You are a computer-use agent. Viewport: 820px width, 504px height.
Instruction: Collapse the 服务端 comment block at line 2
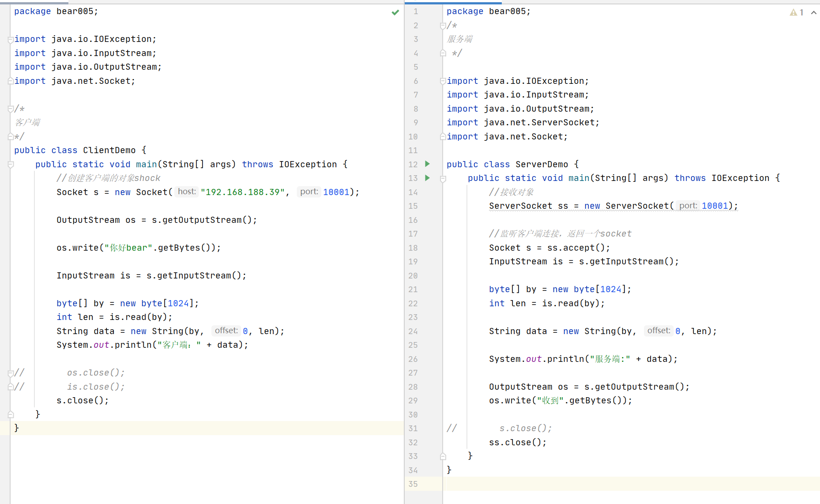click(443, 26)
